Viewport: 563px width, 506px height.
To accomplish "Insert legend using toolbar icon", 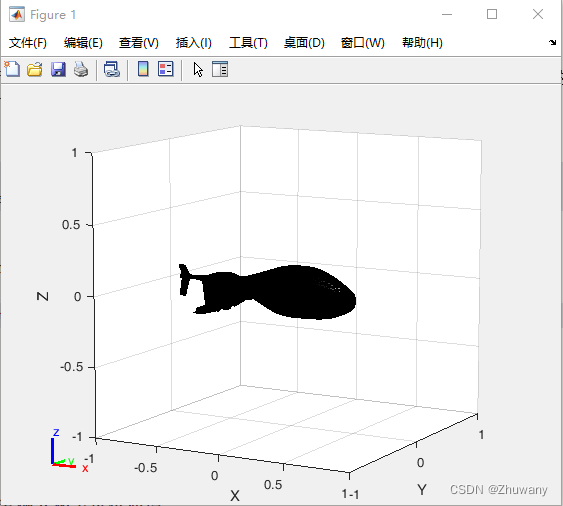I will click(x=166, y=69).
